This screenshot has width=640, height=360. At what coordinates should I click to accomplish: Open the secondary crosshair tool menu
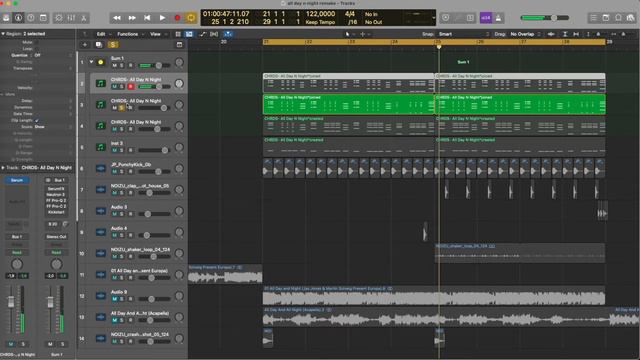(364, 34)
